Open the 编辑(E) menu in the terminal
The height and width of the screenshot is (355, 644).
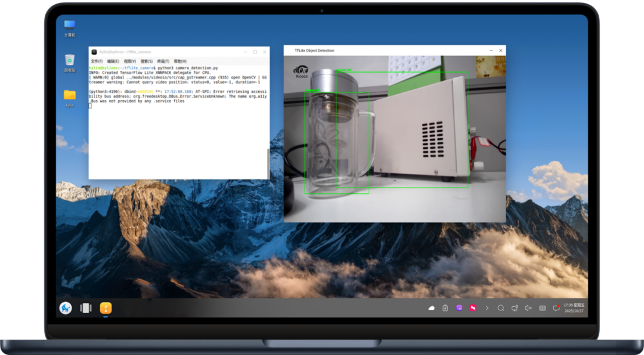(113, 61)
